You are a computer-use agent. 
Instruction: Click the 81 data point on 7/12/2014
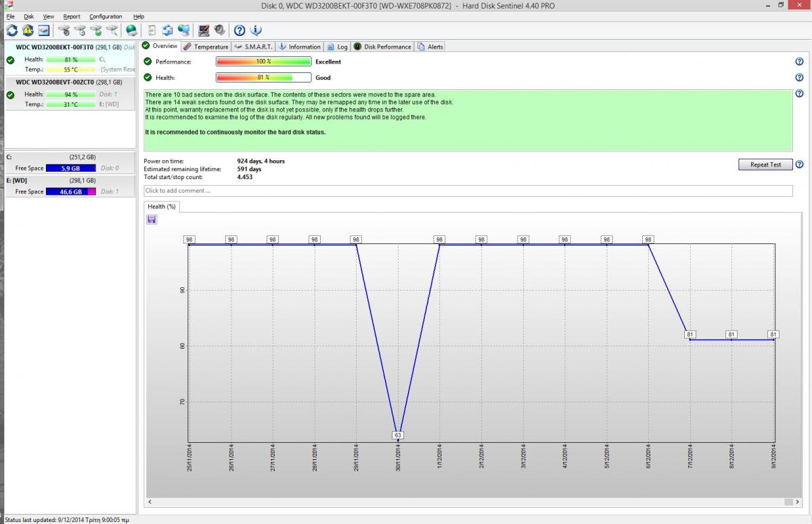[690, 335]
